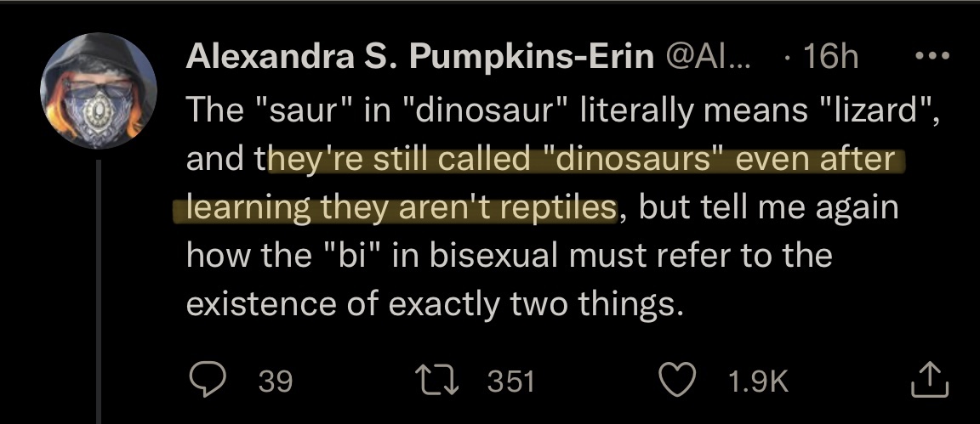
Task: Click the line "how the bi in bisexual"
Action: coord(510,256)
